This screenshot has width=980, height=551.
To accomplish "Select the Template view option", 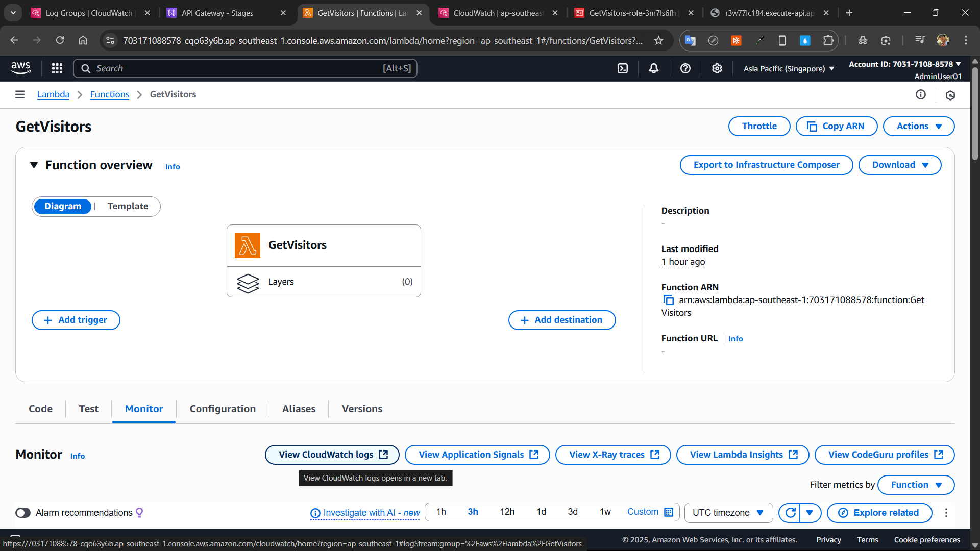I will 128,206.
